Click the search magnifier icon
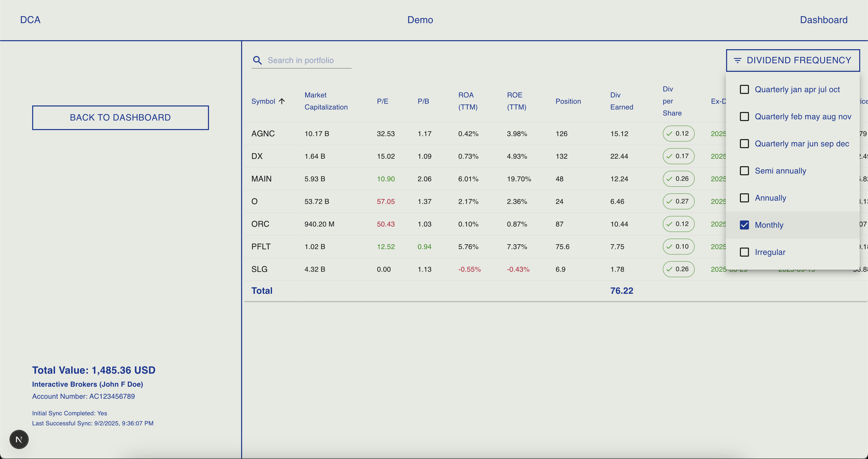The width and height of the screenshot is (868, 459). [257, 60]
